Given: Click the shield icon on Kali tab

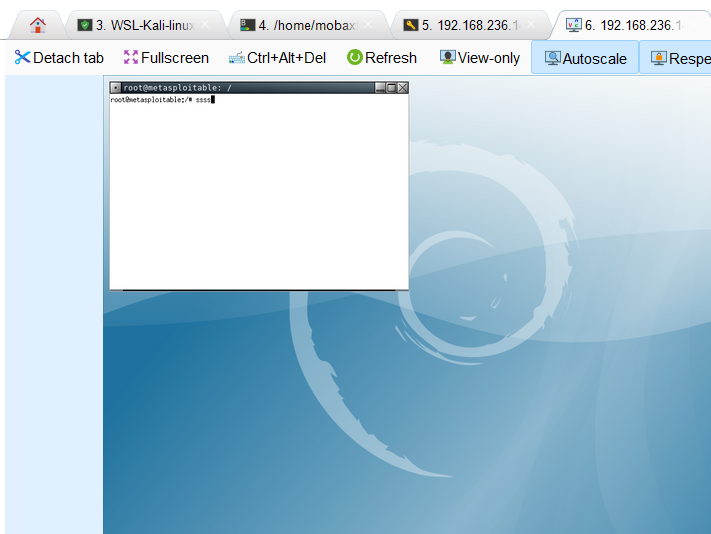Looking at the screenshot, I should [85, 25].
